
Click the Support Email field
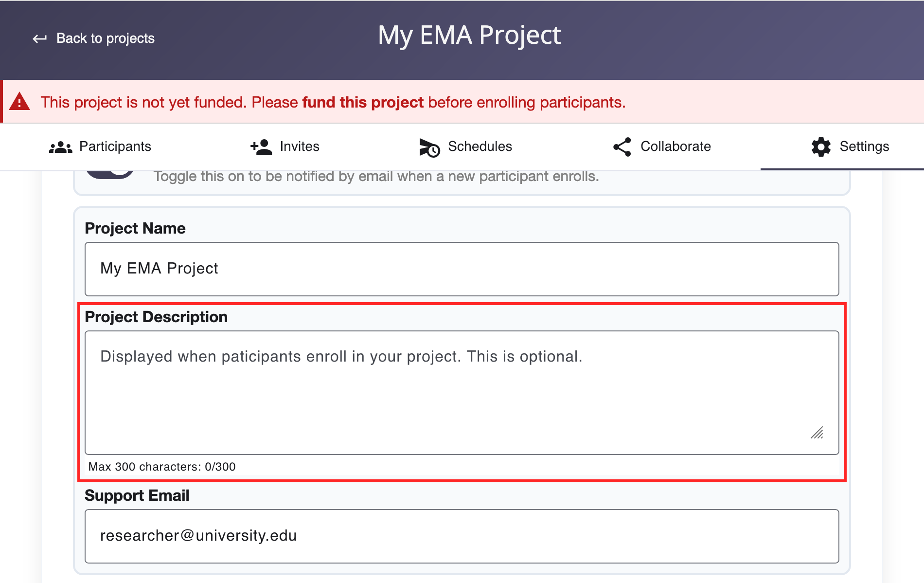coord(462,536)
